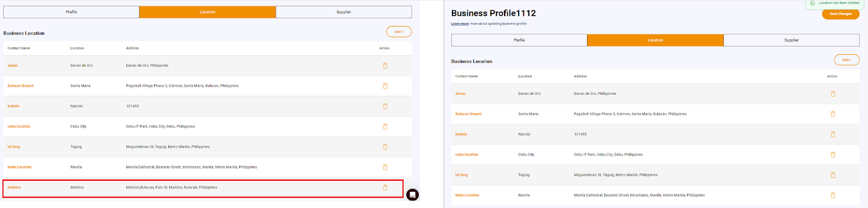Open the Malolos contact name link
Image resolution: width=868 pixels, height=208 pixels.
click(14, 187)
